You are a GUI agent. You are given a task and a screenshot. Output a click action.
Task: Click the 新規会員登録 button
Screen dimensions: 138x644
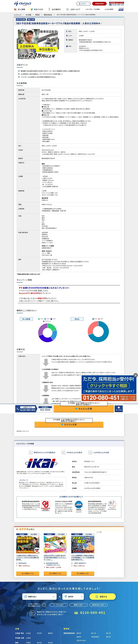point(99,4)
